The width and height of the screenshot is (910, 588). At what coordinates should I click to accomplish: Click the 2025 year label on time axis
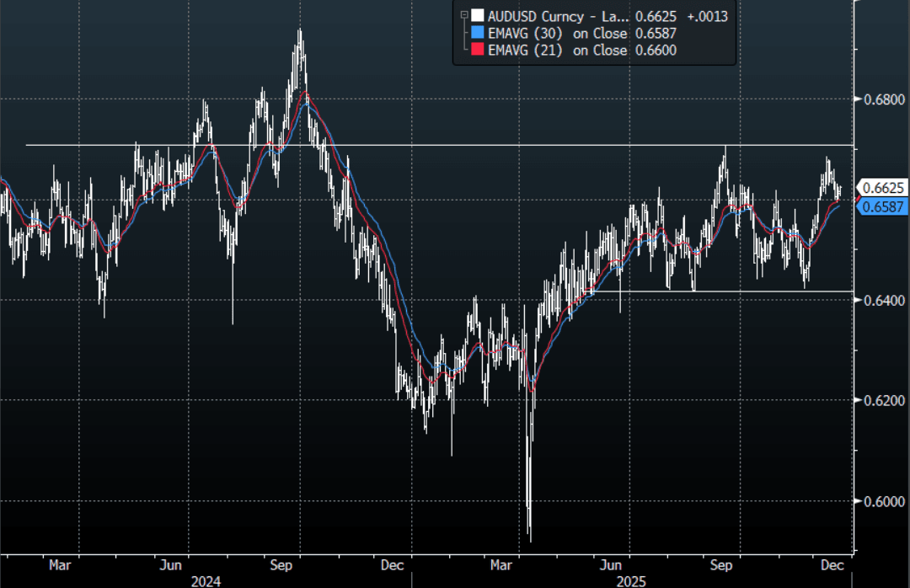pyautogui.click(x=632, y=580)
